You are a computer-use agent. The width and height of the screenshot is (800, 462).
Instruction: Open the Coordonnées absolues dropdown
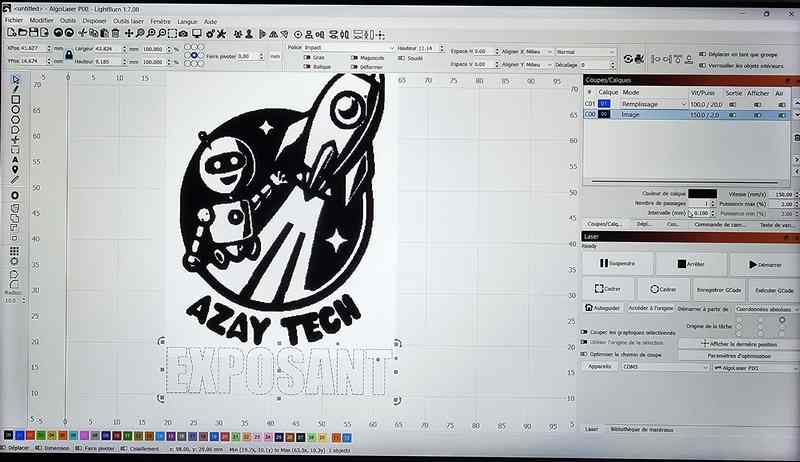765,309
